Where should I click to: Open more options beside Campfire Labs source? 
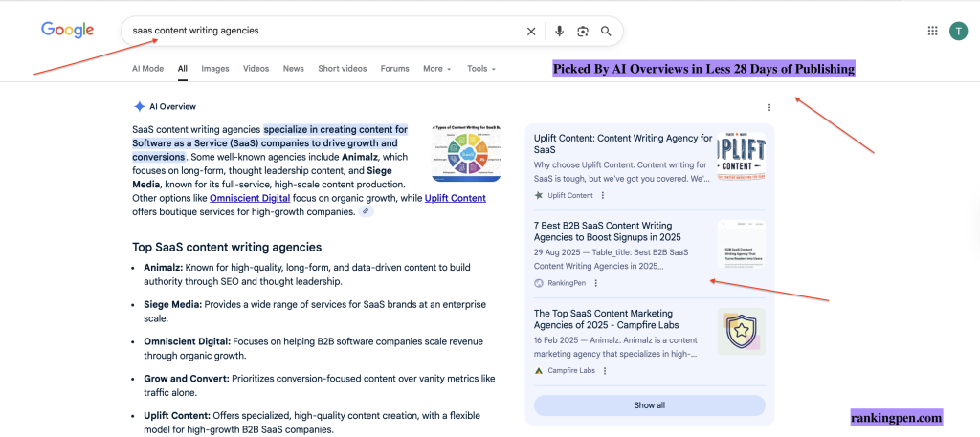click(x=604, y=370)
